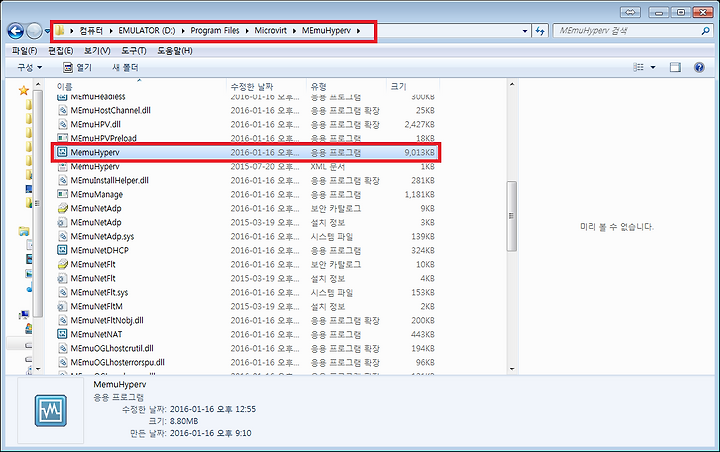
Task: Select the MEmuNetFlt security catalog icon
Action: (x=62, y=265)
